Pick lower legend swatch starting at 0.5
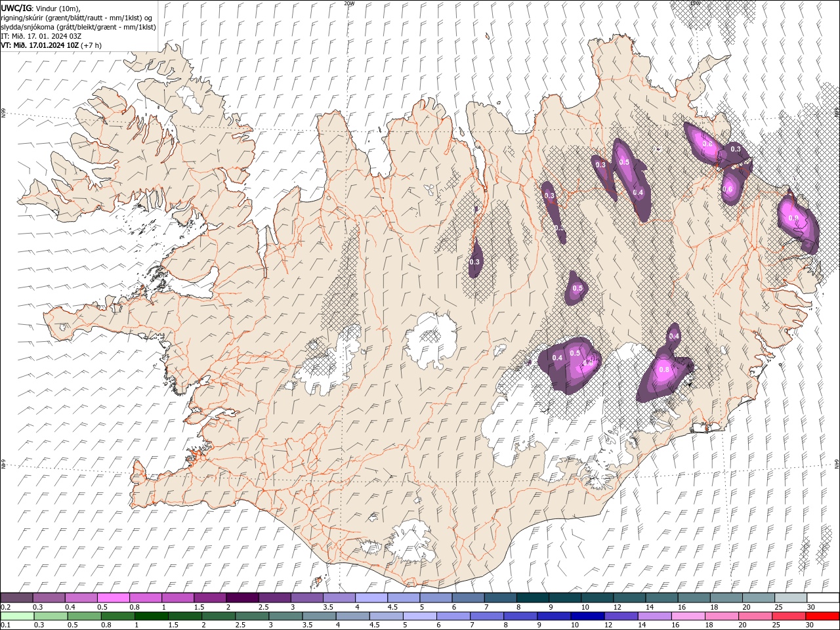 pos(85,616)
